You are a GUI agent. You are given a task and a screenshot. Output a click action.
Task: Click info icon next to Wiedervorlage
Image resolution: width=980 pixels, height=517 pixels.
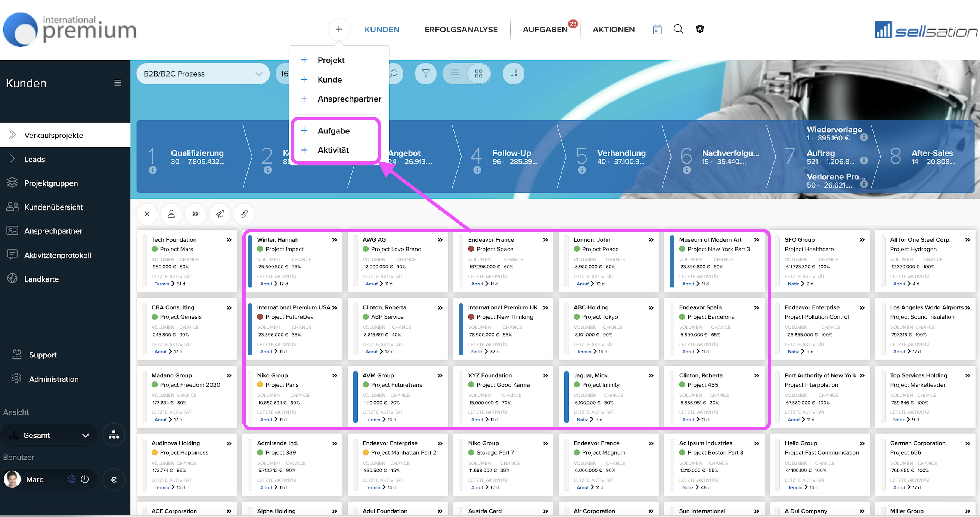864,137
